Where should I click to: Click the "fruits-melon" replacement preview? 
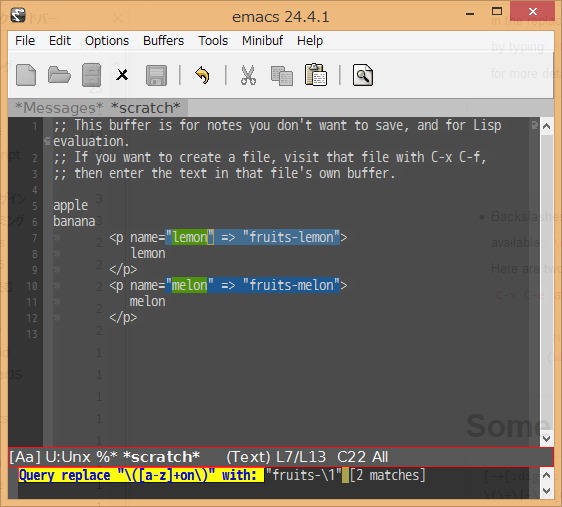[291, 285]
